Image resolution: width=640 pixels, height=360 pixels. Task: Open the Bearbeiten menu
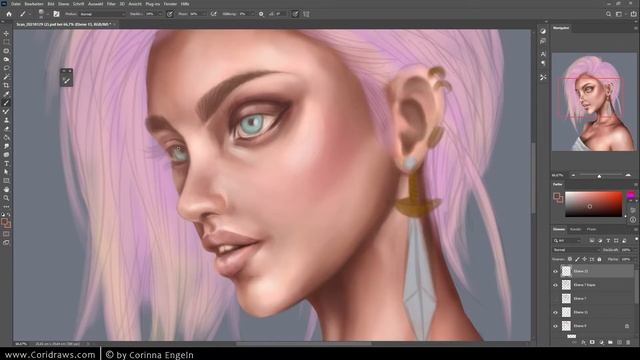coord(34,4)
